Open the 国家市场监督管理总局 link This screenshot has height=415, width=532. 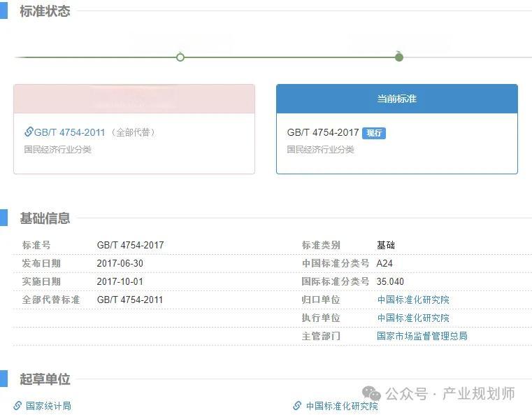click(x=422, y=336)
